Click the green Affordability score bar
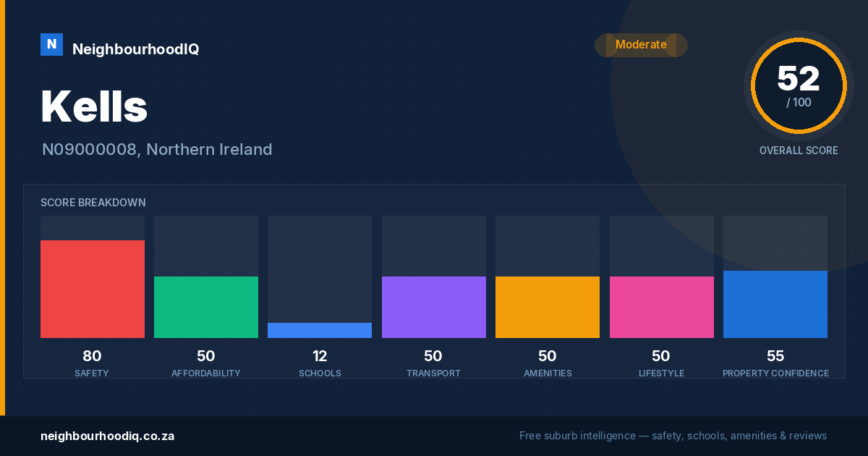The image size is (868, 456). (x=206, y=307)
